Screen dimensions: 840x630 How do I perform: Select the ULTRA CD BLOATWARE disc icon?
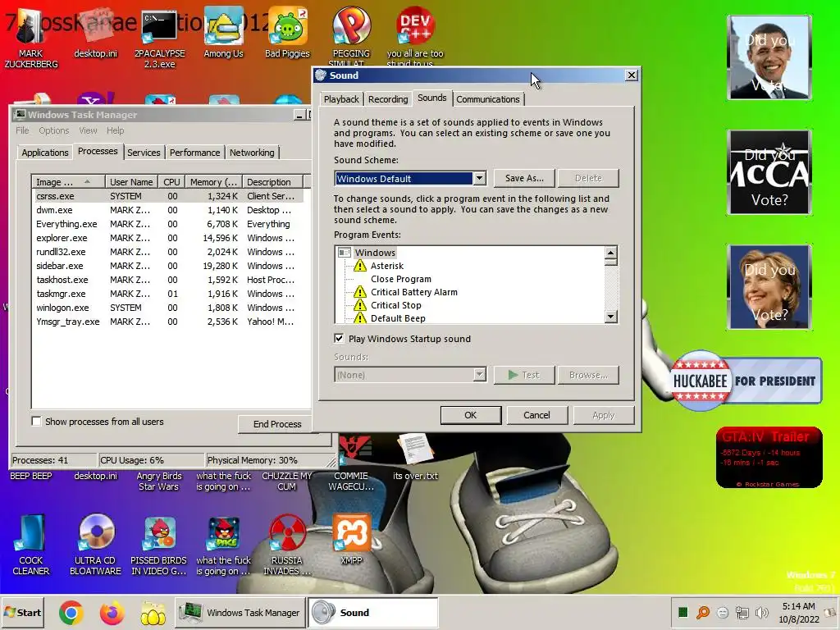tap(96, 533)
